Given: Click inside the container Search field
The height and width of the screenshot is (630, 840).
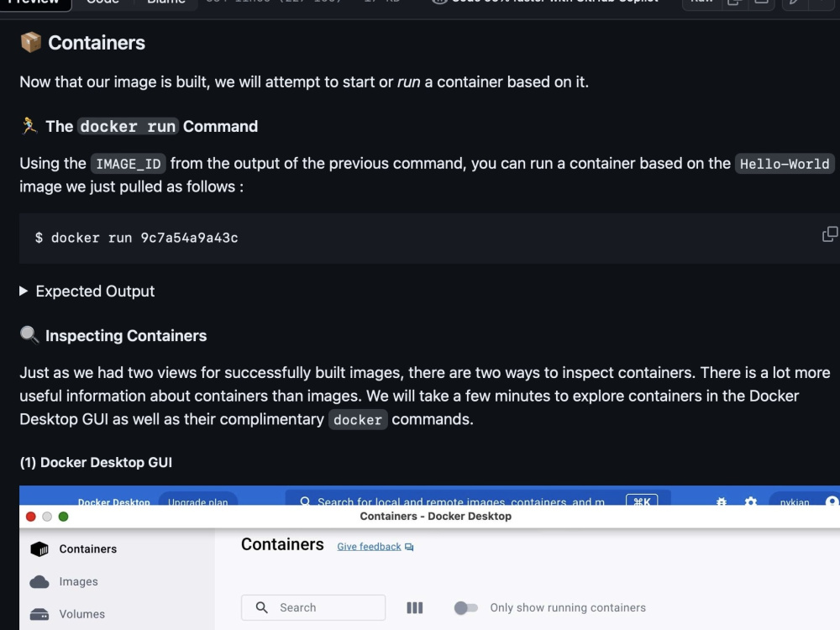Looking at the screenshot, I should tap(313, 607).
